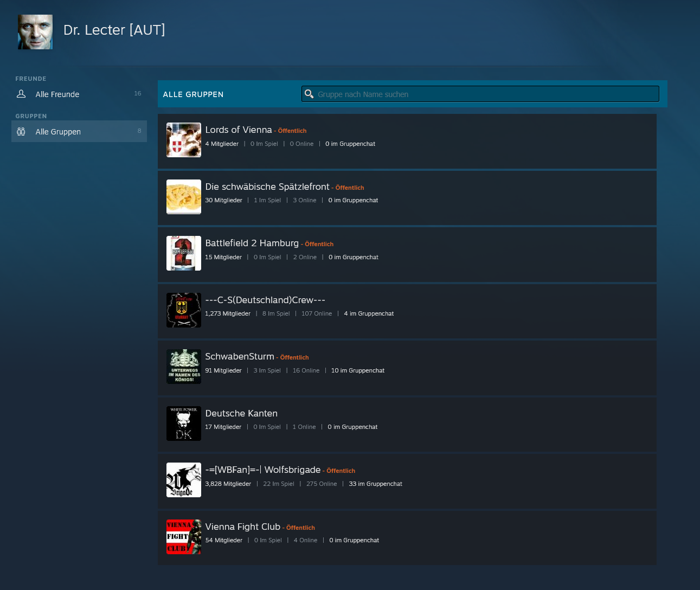Screen dimensions: 700x590
Task: Open the Lords of Vienna group avatar
Action: [x=183, y=140]
